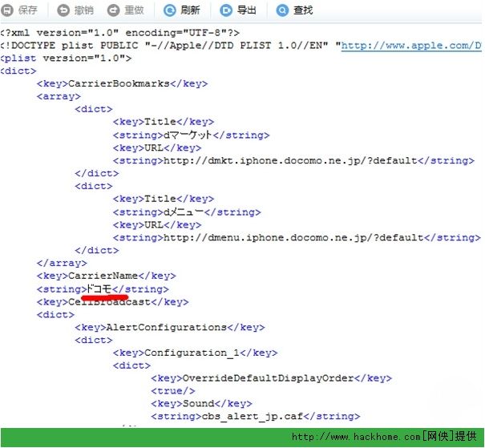Click the cbs_alert_jp.caf string line

pos(256,417)
